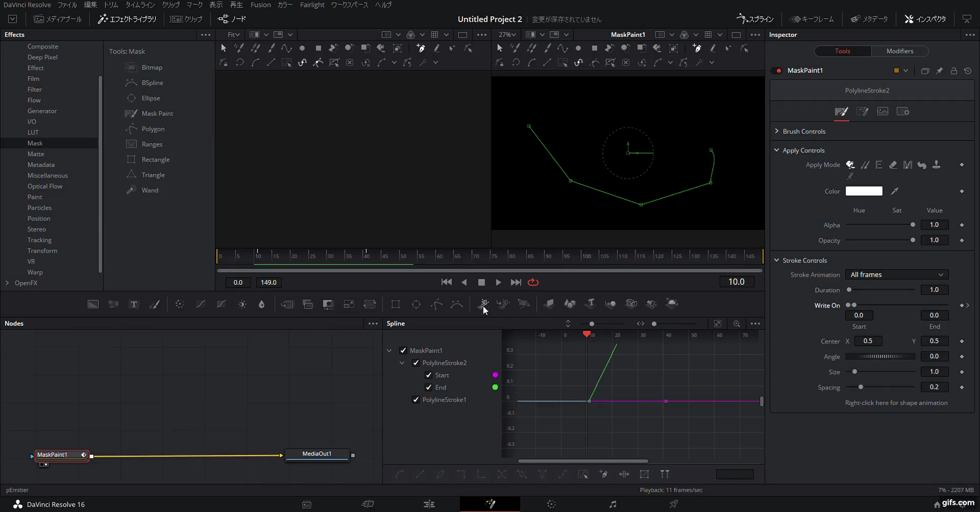Uncheck MaskPaint1 in the Spline list
The image size is (980, 512).
point(403,350)
